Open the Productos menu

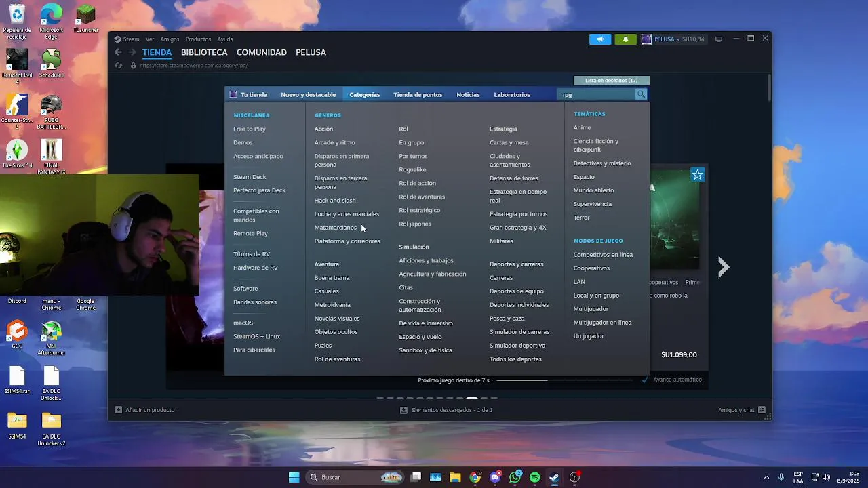pyautogui.click(x=198, y=39)
